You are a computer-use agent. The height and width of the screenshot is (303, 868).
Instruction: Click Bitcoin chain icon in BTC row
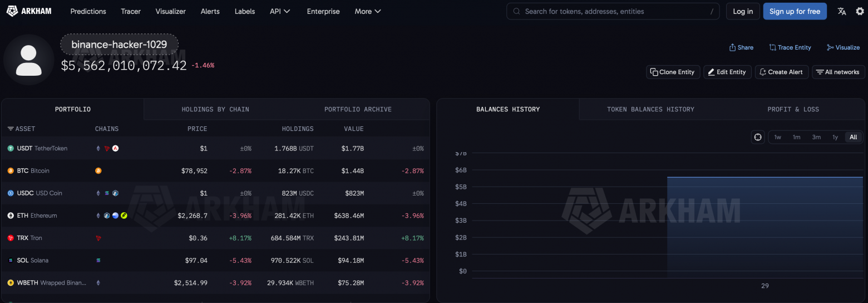pyautogui.click(x=98, y=171)
